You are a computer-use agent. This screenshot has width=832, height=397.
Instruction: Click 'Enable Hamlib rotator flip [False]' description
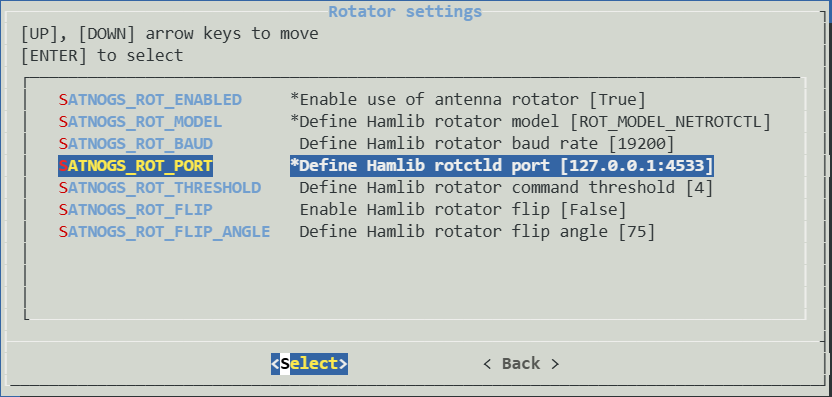[463, 210]
